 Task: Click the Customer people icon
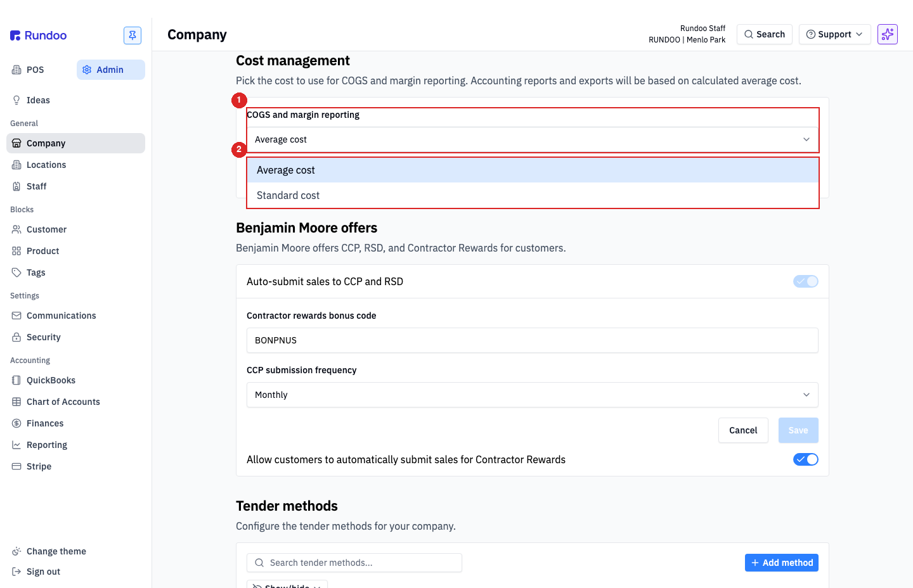16,229
